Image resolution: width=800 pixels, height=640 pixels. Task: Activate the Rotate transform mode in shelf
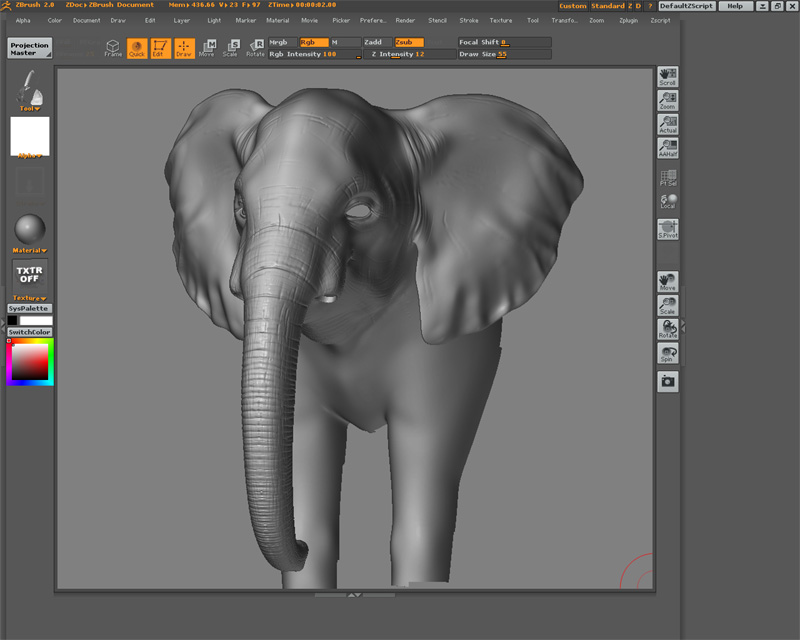(255, 48)
